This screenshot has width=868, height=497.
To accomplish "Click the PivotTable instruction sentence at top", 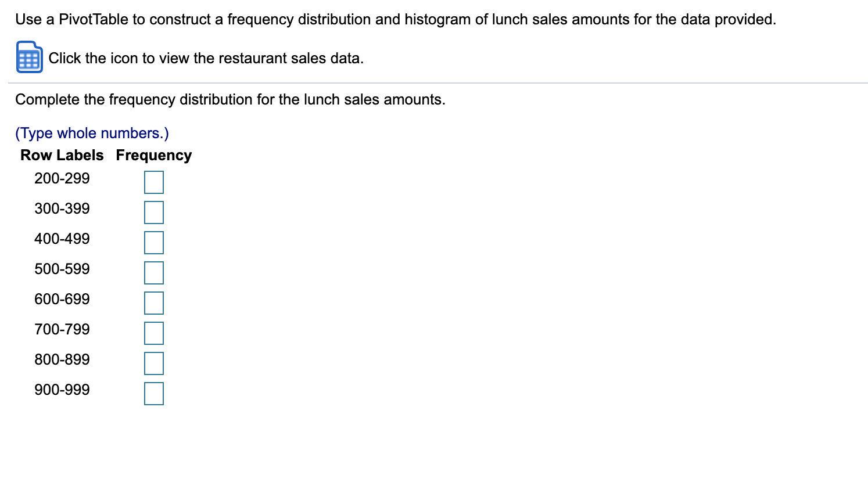I will (396, 19).
